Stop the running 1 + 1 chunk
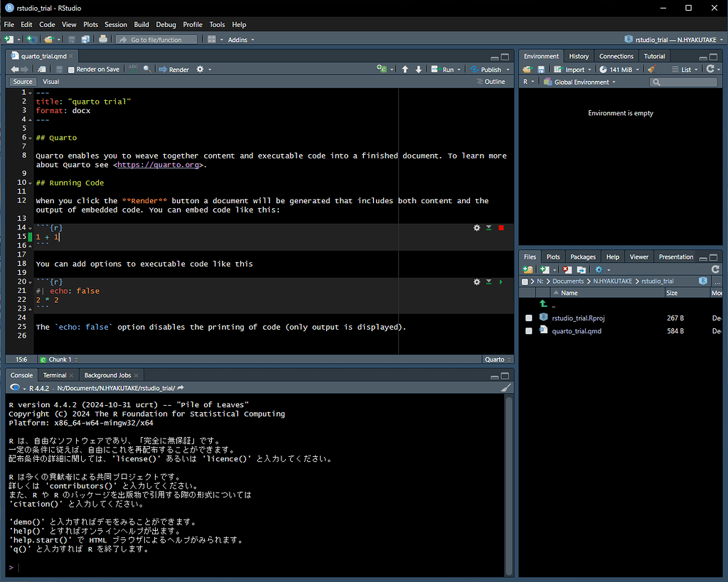This screenshot has height=582, width=728. [501, 228]
